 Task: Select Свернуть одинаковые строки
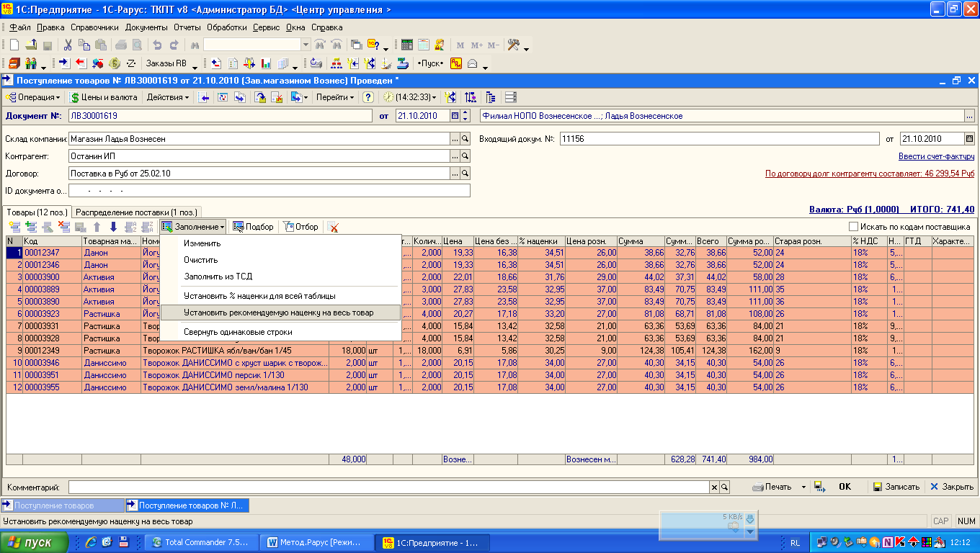click(238, 332)
